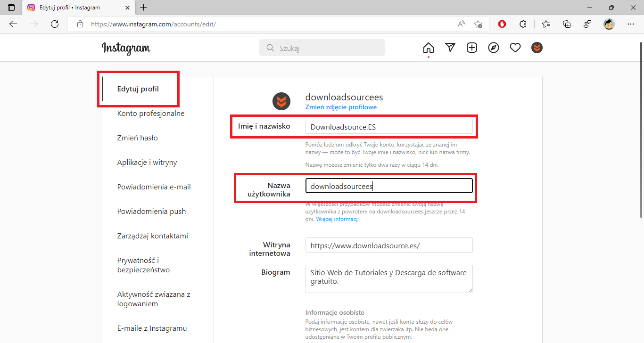Click the Informacje osobiste heading text
This screenshot has width=644, height=343.
pyautogui.click(x=335, y=312)
